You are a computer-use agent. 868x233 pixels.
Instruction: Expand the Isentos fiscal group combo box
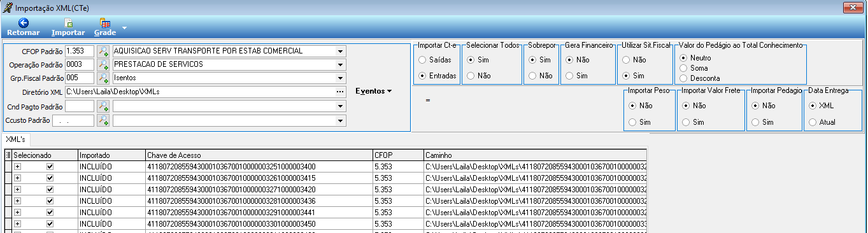[340, 78]
